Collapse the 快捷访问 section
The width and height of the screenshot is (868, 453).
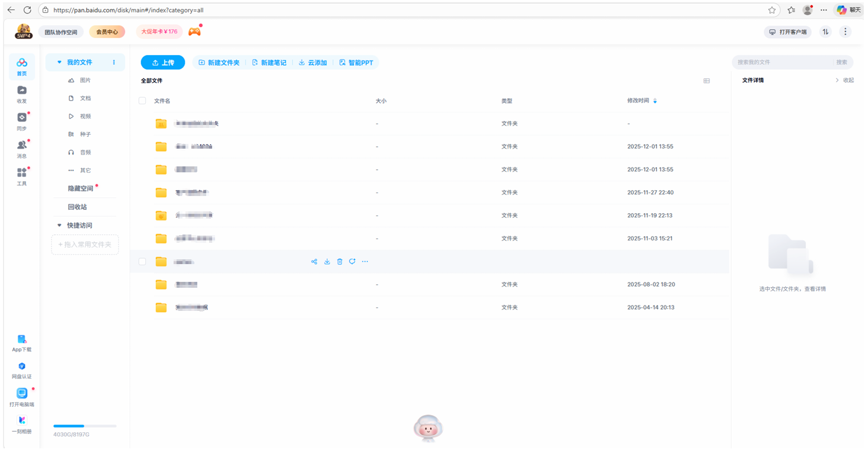click(59, 225)
